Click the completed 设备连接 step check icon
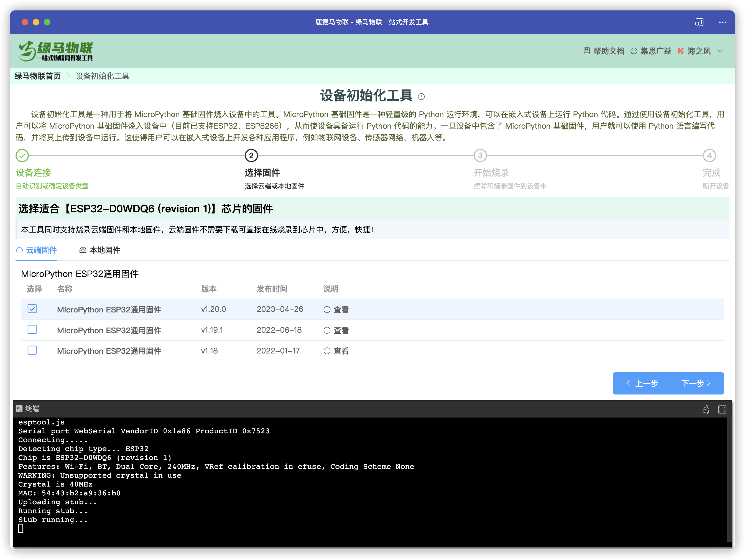Image resolution: width=745 pixels, height=560 pixels. click(x=22, y=156)
